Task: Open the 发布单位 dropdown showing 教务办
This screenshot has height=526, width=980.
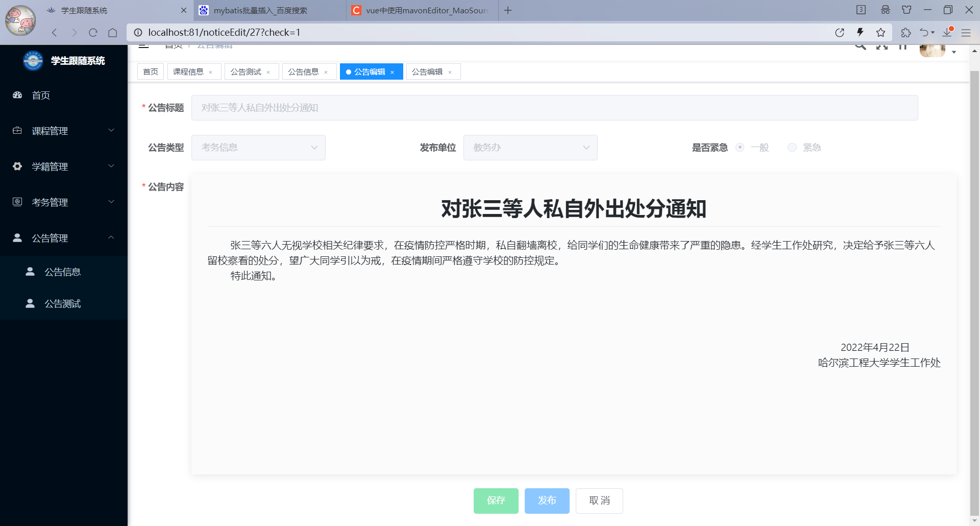Action: point(530,147)
